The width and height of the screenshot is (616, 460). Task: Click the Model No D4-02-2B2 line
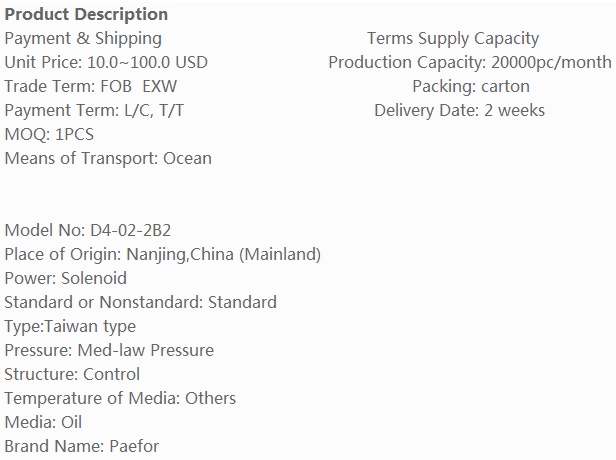point(81,230)
